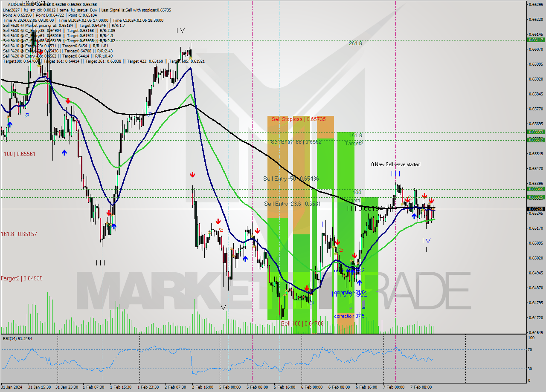This screenshot has width=546, height=392.
Task: Click the current price tag 0.65268
Action: [536, 209]
